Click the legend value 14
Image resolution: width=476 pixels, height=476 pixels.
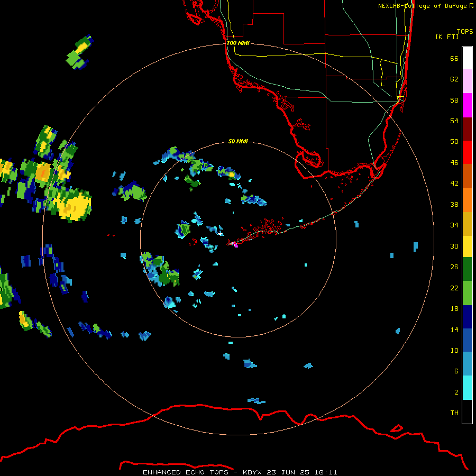click(x=454, y=329)
